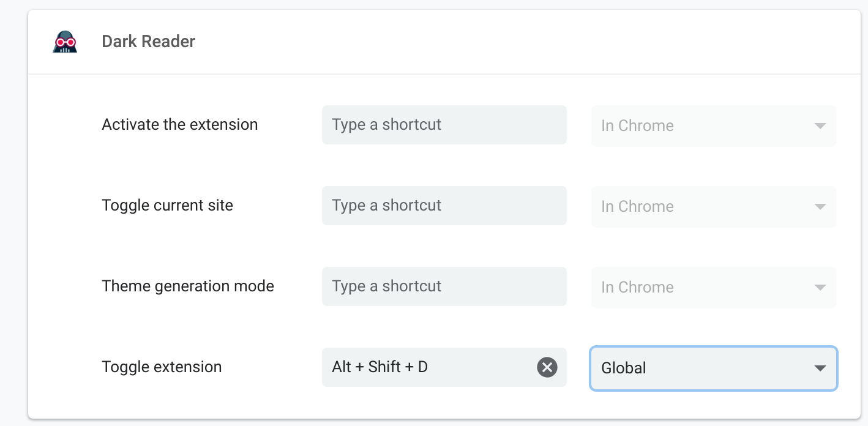Click the shortcut field for Toggle current site

pos(444,206)
